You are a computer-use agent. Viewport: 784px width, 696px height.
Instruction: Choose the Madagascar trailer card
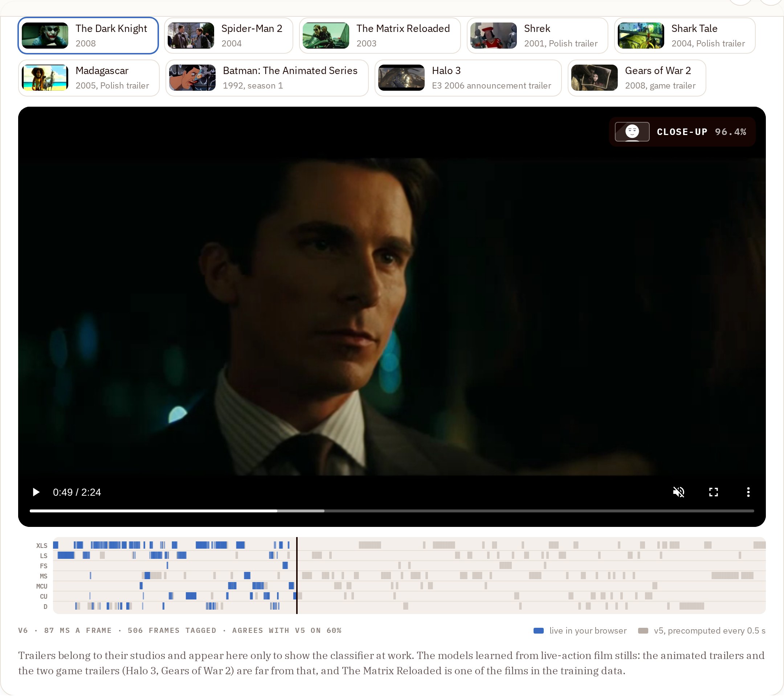pyautogui.click(x=89, y=78)
